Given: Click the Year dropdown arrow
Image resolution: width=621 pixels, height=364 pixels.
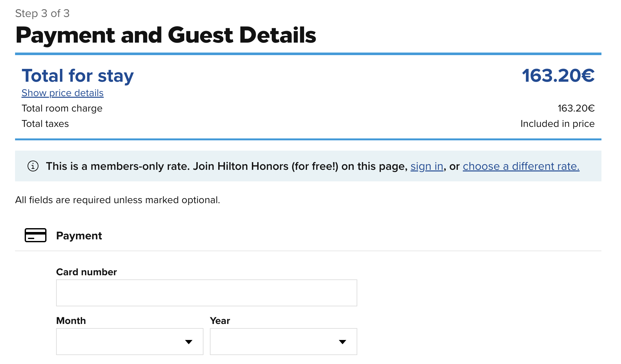Looking at the screenshot, I should tap(343, 342).
